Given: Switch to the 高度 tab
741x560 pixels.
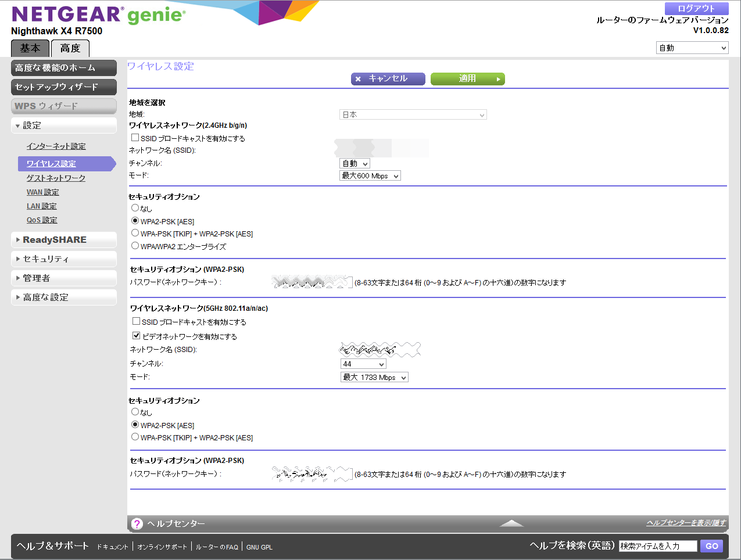Looking at the screenshot, I should tap(70, 48).
